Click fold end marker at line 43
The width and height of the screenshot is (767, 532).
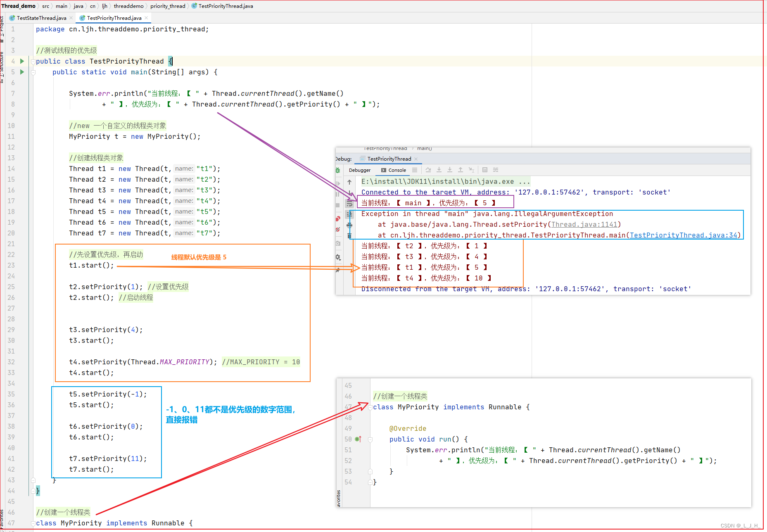tap(33, 480)
